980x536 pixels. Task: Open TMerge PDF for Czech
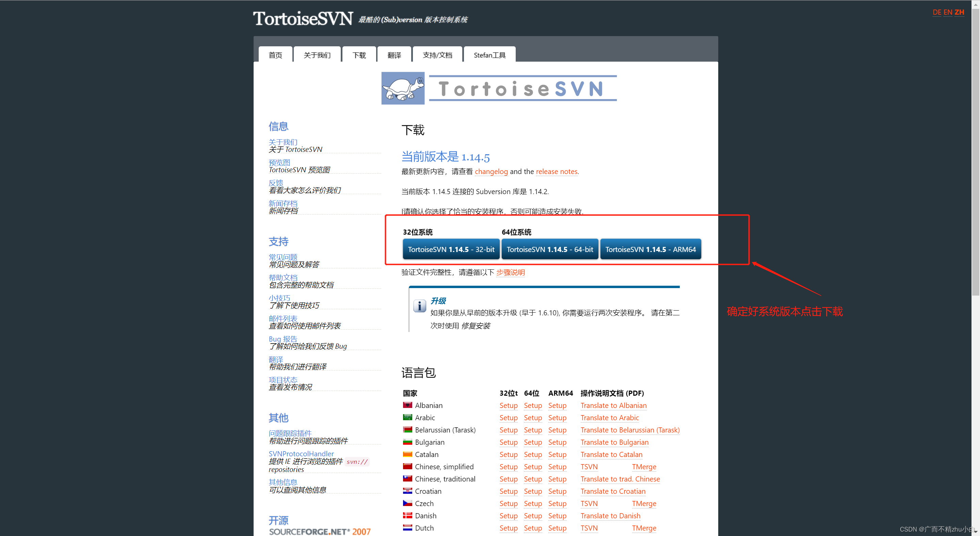coord(644,503)
